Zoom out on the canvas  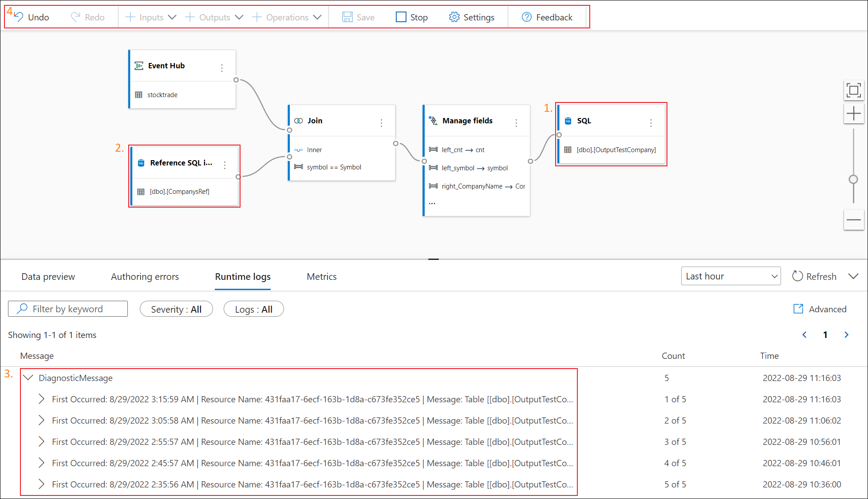click(853, 220)
